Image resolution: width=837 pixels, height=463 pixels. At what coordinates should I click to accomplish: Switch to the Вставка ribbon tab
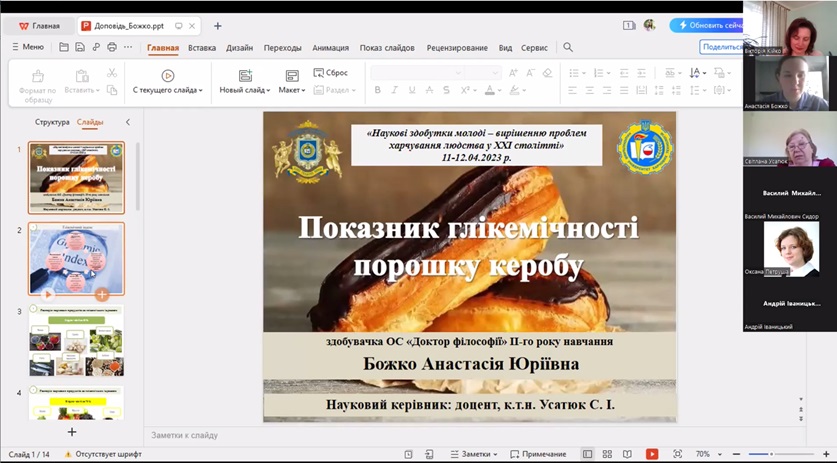(x=202, y=47)
